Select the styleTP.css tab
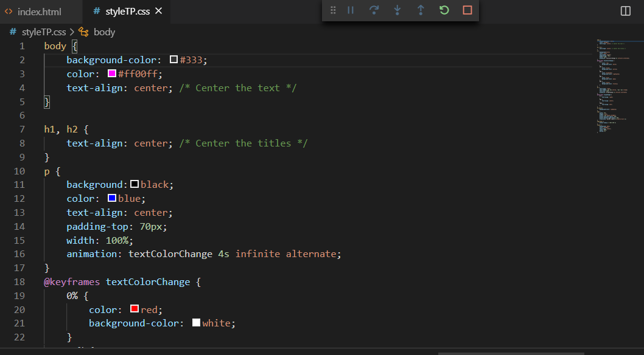This screenshot has width=644, height=355. (127, 12)
